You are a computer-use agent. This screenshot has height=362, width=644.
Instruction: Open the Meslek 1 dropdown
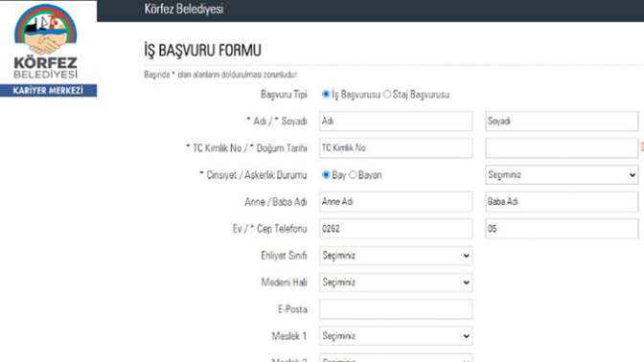[396, 336]
